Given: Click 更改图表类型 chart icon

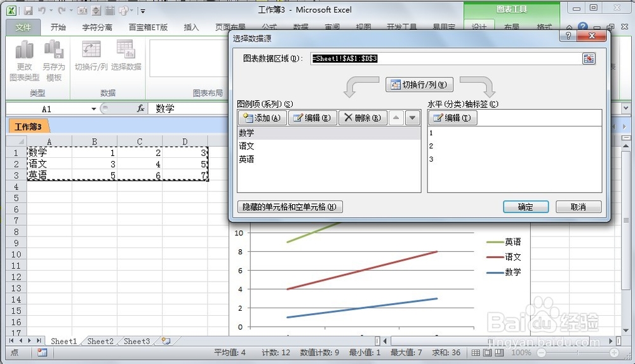Looking at the screenshot, I should coord(24,61).
